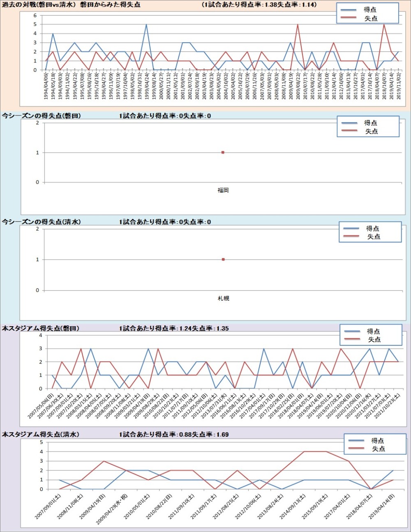Select the 今シーズンの得失点(磐田) title

tap(41, 116)
